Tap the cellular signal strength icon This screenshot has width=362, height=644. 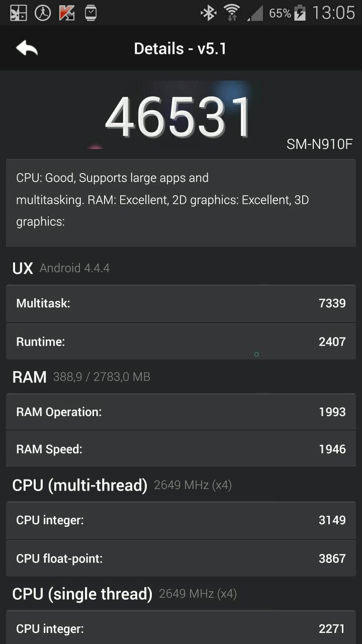click(x=255, y=13)
